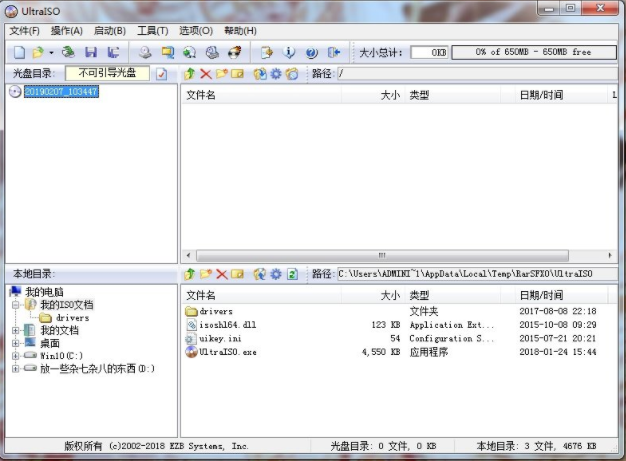Open the 启动(B) menu
This screenshot has height=461, width=626.
coord(110,31)
